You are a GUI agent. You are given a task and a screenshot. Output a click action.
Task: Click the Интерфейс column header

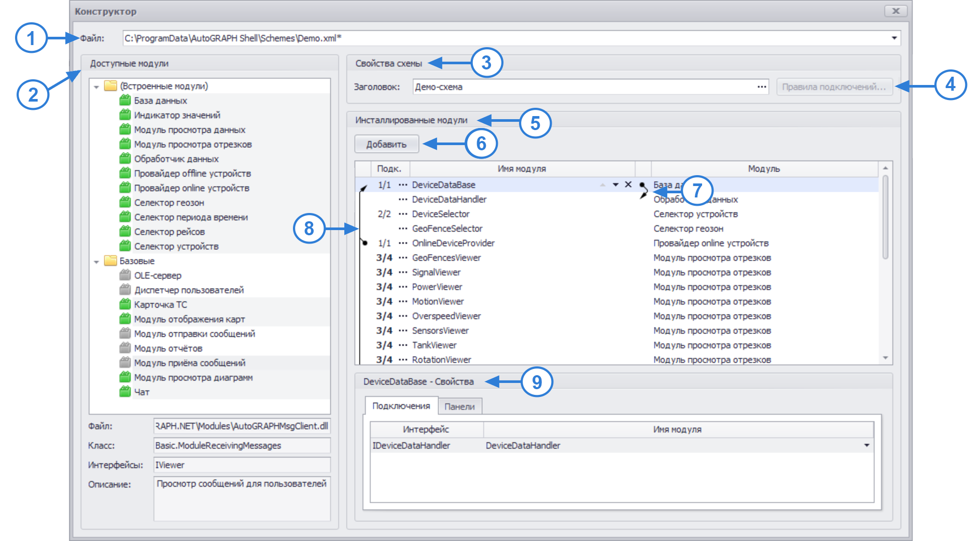click(426, 429)
